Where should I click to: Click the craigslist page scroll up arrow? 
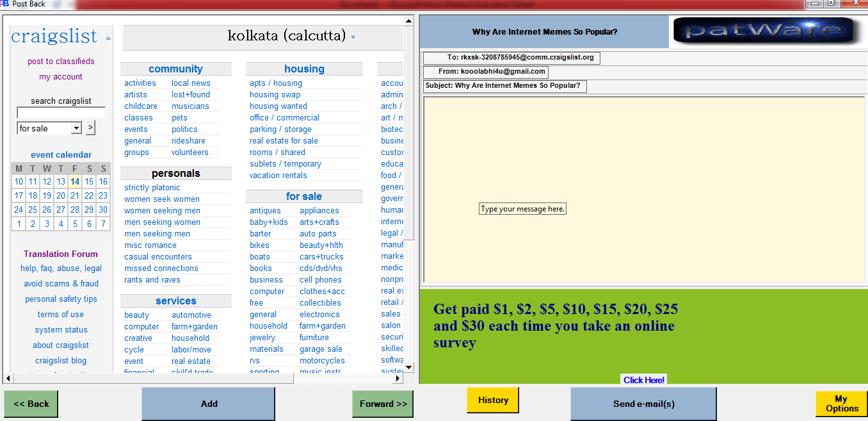(x=410, y=21)
